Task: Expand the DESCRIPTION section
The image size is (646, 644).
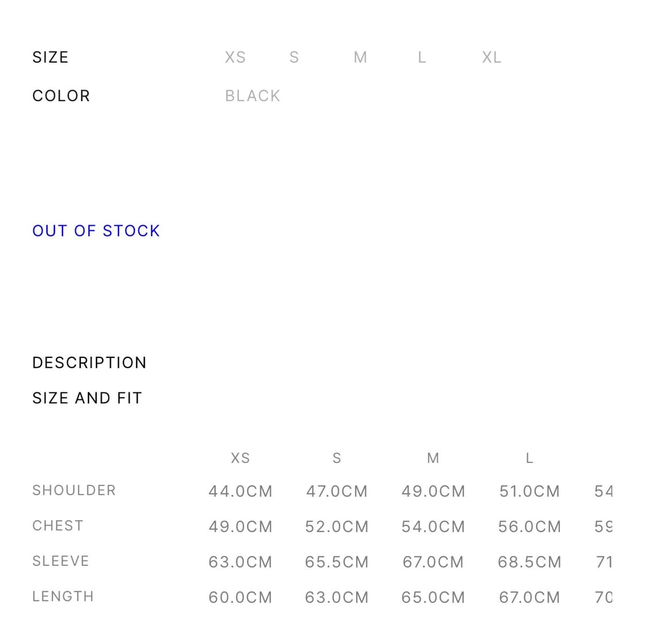Action: (90, 363)
